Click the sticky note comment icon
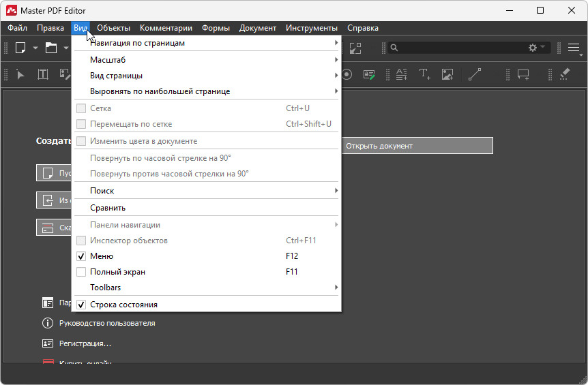This screenshot has width=588, height=385. [x=523, y=74]
